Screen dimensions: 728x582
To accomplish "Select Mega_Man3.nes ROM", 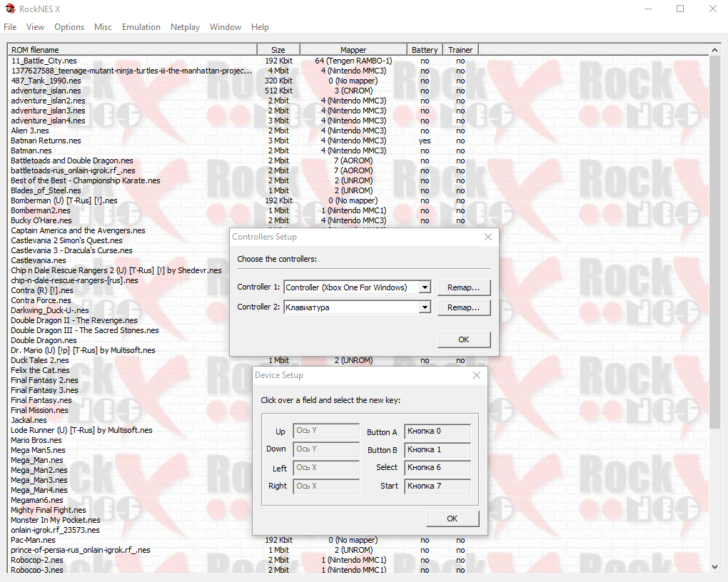I will tap(39, 480).
